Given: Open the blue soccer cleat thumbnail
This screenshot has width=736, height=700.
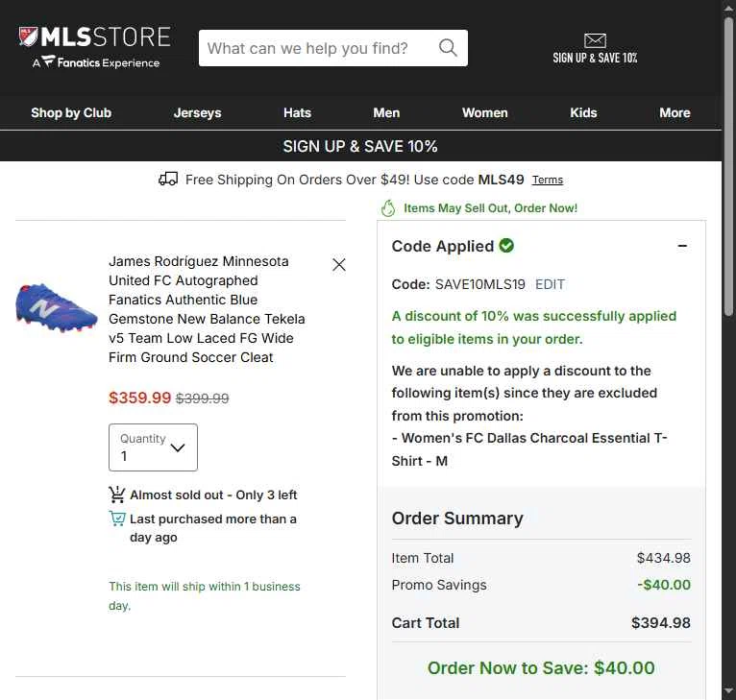Looking at the screenshot, I should [x=57, y=307].
